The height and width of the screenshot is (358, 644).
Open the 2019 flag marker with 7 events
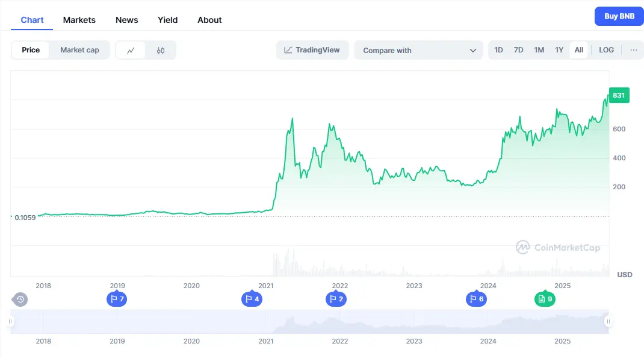coord(116,299)
